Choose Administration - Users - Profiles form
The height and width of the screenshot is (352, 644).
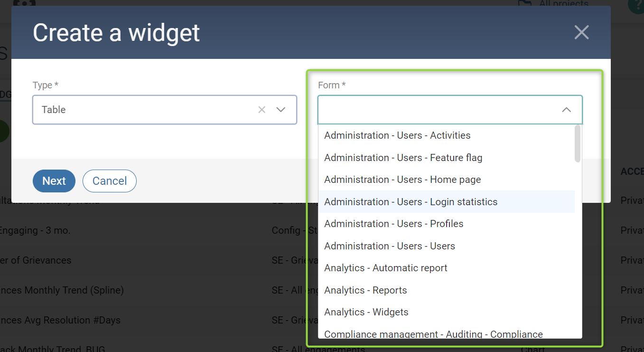[393, 224]
